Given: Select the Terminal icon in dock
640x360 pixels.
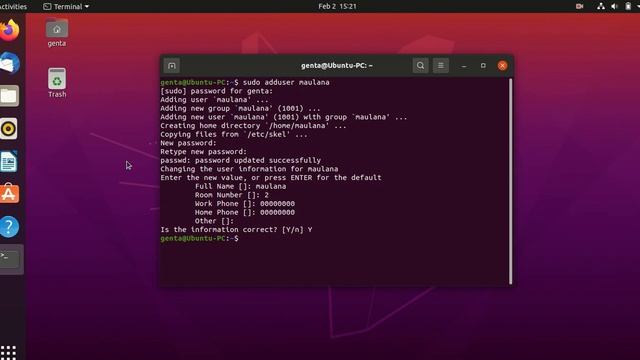Looking at the screenshot, I should point(10,259).
